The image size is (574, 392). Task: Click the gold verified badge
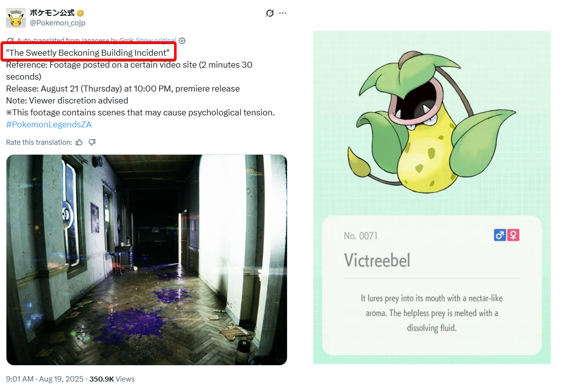point(81,13)
